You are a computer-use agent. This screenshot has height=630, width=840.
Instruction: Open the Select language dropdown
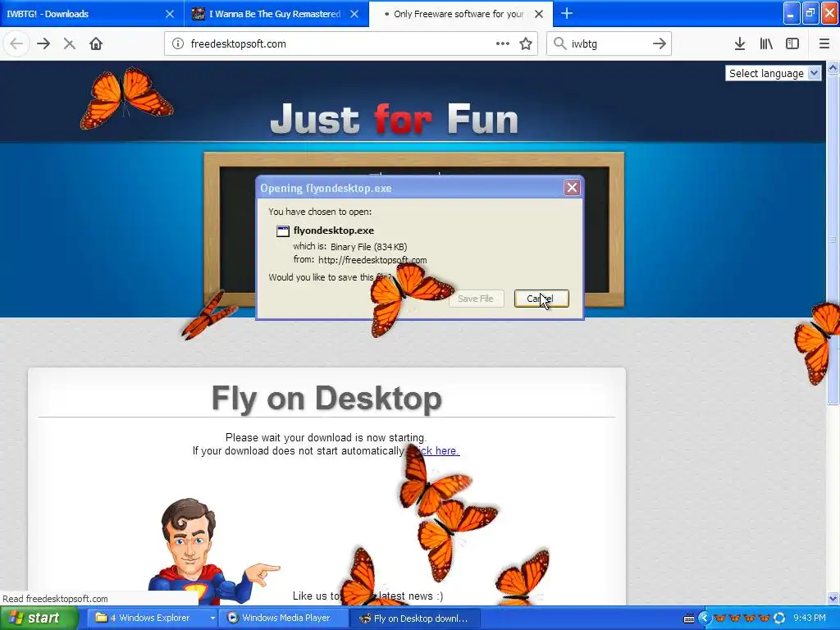pos(773,73)
